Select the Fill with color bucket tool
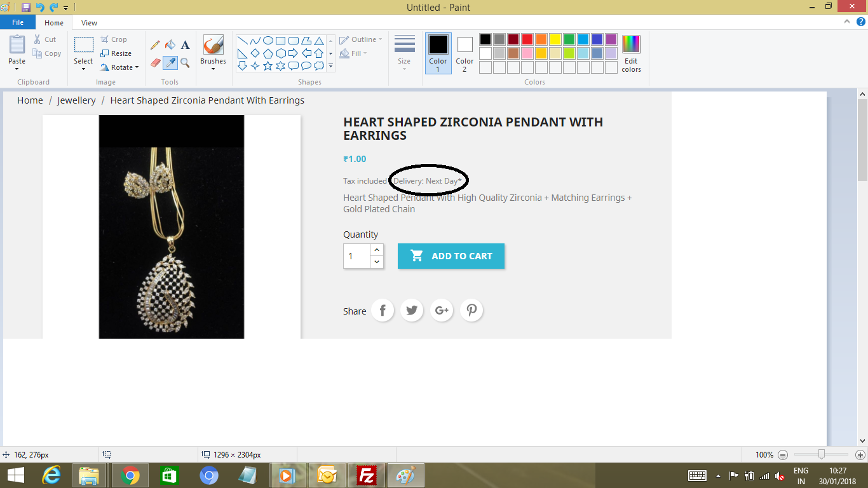The width and height of the screenshot is (868, 488). (170, 45)
